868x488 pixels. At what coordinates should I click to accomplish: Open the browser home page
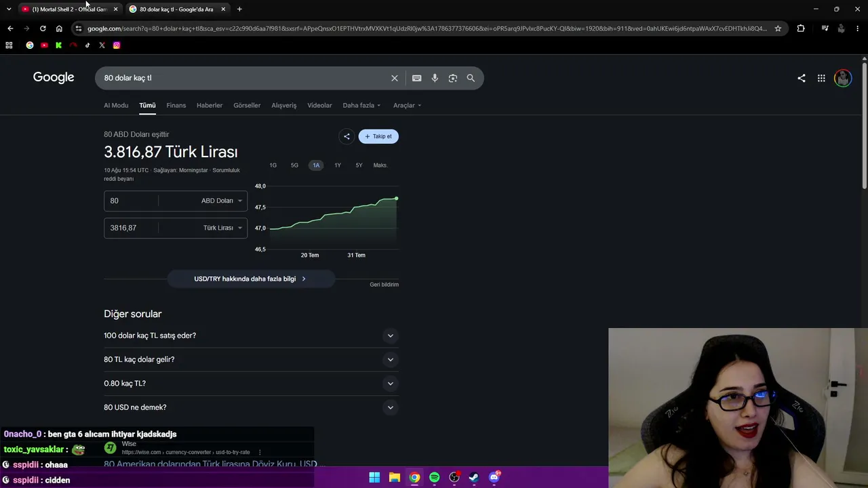[x=59, y=28]
